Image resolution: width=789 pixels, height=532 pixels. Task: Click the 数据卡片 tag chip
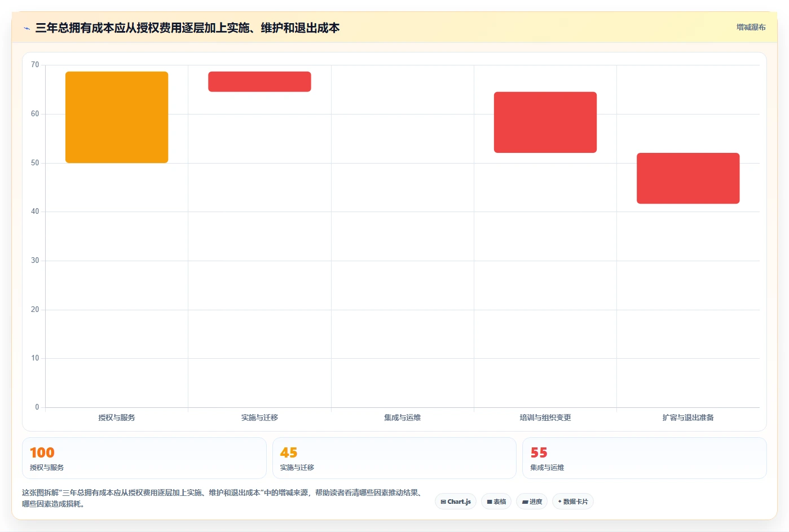573,502
